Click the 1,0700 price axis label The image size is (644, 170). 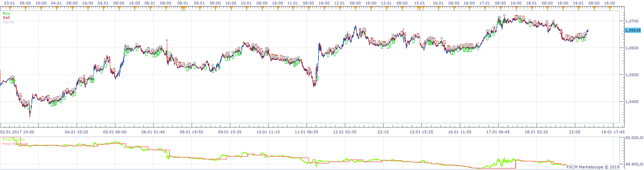pos(632,21)
